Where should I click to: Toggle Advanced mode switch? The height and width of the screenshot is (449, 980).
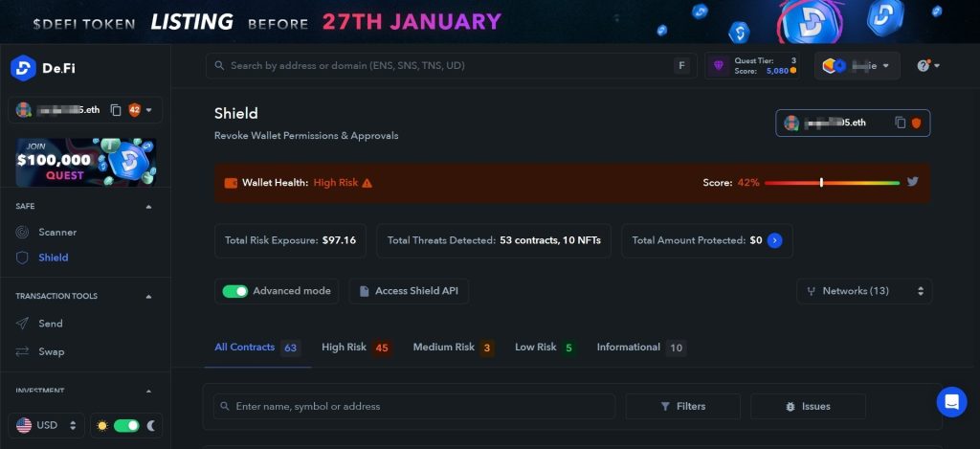click(235, 291)
